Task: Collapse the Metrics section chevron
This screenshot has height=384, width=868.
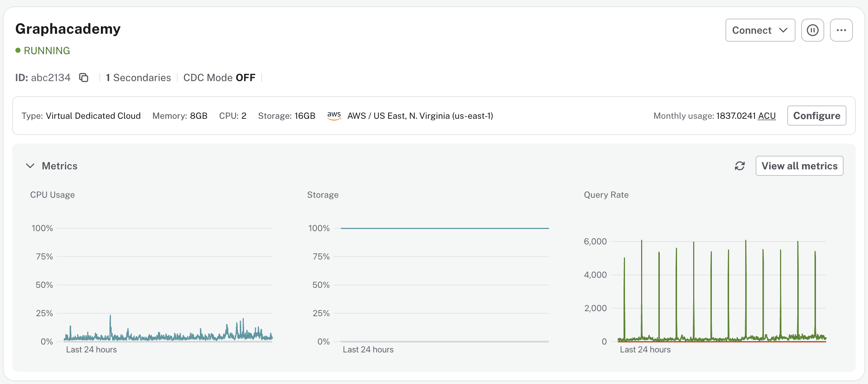Action: [30, 166]
